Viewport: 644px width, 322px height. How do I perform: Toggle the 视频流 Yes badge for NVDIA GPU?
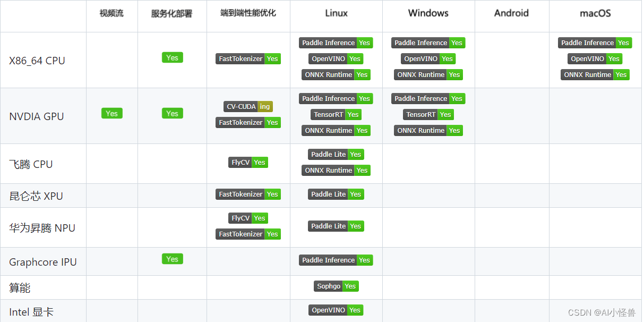tap(111, 113)
